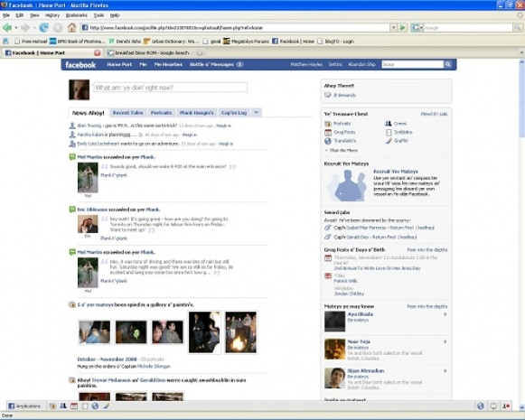The width and height of the screenshot is (525, 420).
Task: Click the notes icon in bottom application bar
Action: coord(85,406)
